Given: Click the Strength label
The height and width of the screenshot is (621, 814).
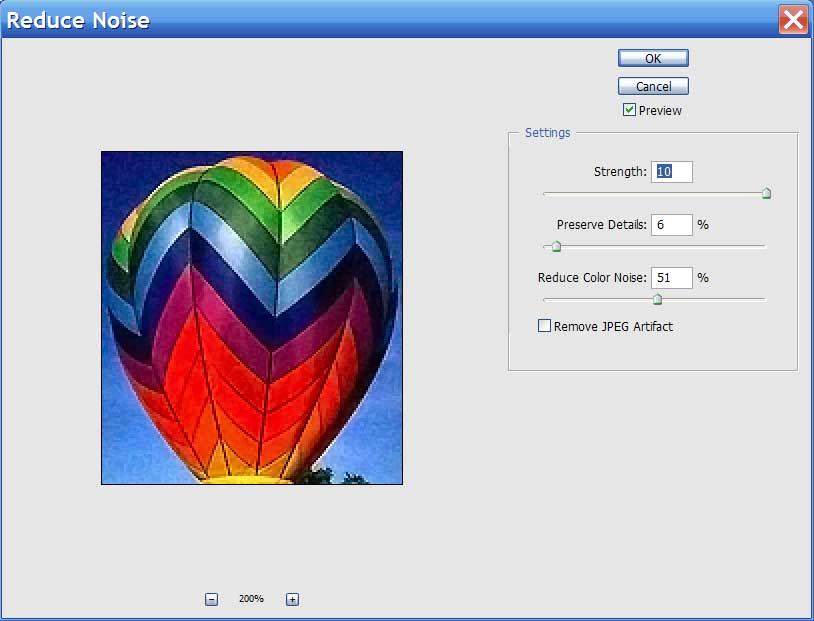Looking at the screenshot, I should coord(620,172).
